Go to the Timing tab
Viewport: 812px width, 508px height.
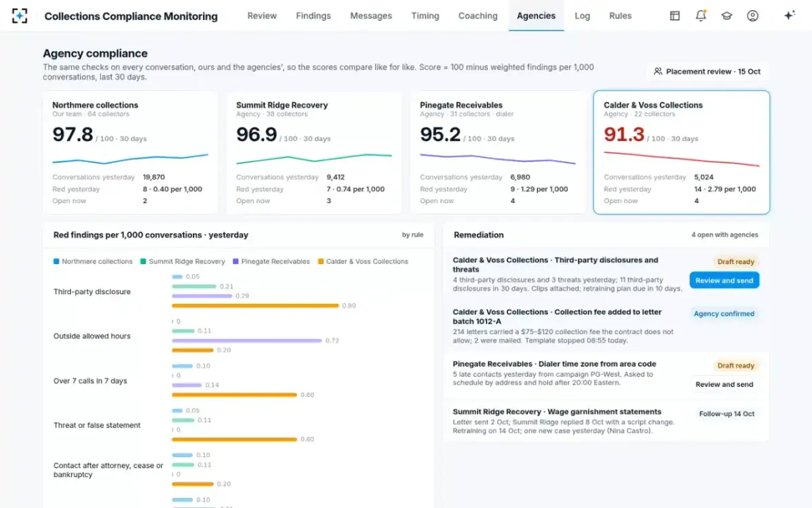(425, 16)
